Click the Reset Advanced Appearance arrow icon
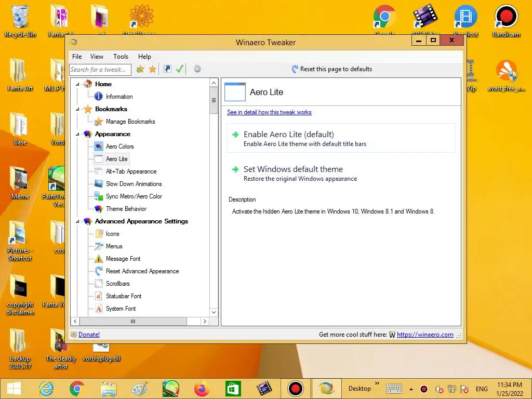This screenshot has width=532, height=399. click(98, 271)
